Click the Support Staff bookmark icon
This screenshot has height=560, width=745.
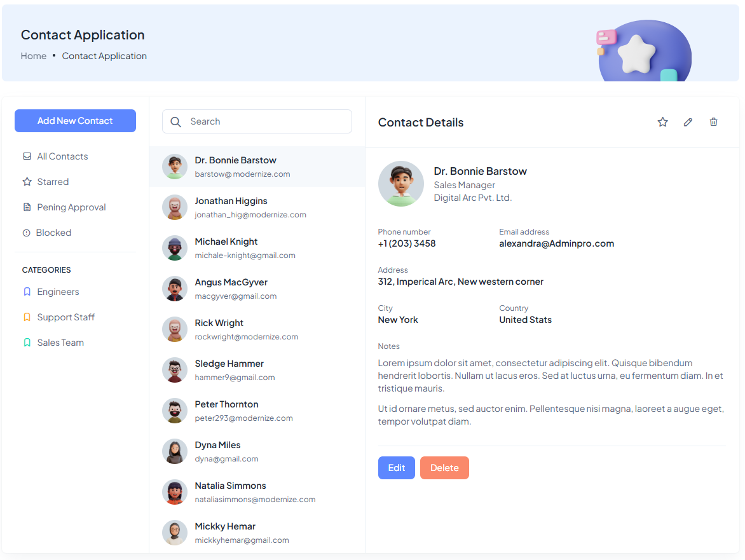(x=27, y=317)
